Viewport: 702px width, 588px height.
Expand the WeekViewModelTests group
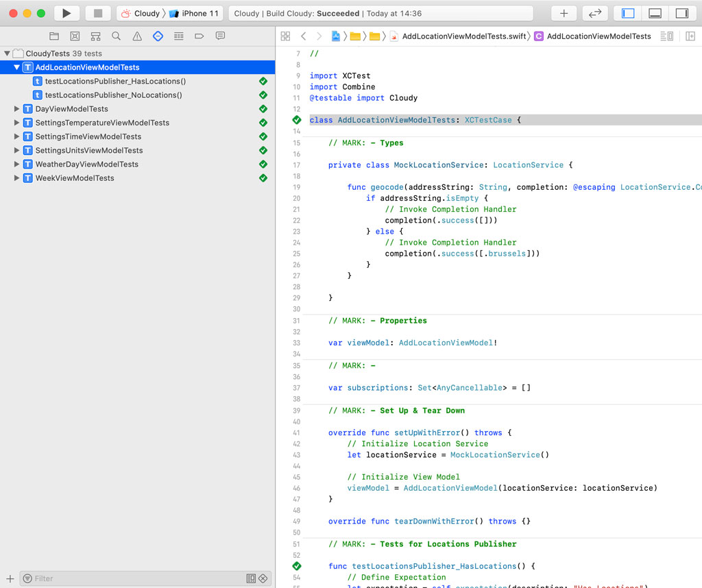[16, 177]
